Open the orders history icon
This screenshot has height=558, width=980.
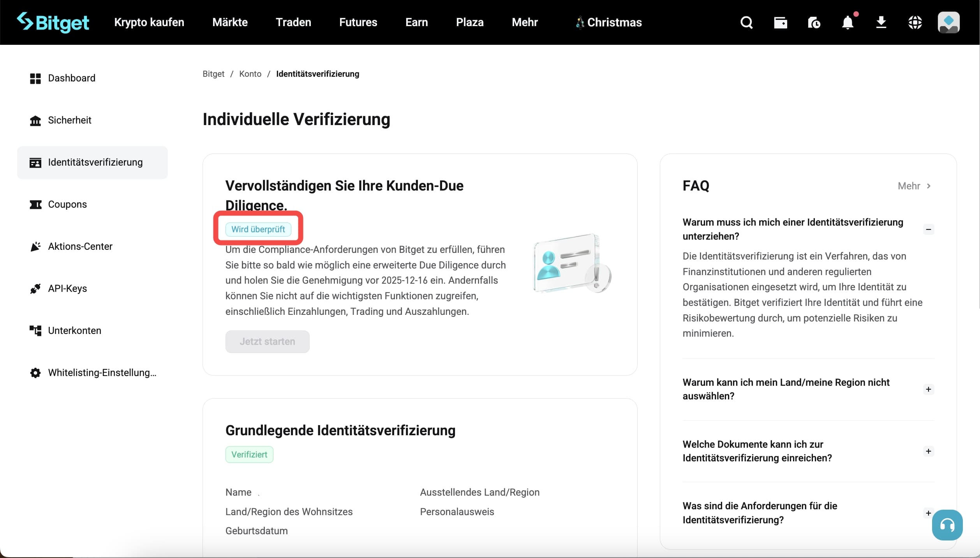[814, 22]
